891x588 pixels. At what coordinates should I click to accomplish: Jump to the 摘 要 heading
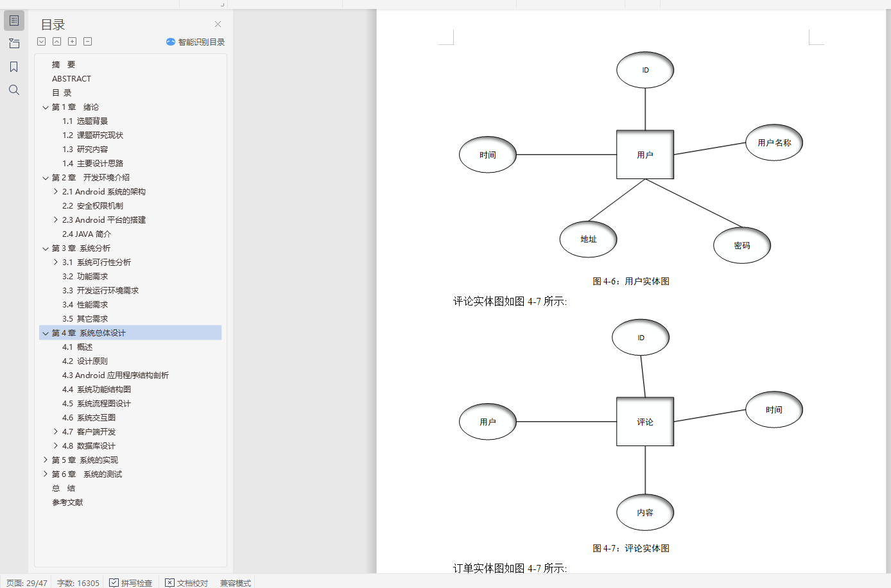[x=64, y=65]
